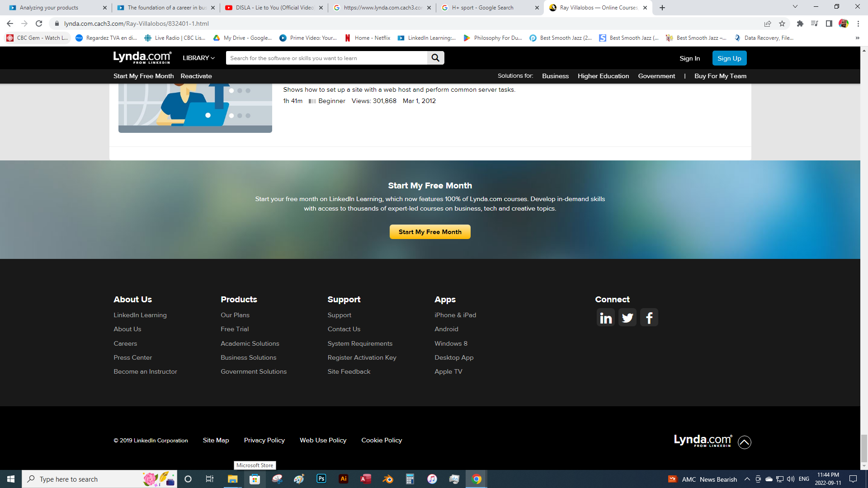Open the Twitter connect icon
868x488 pixels.
tap(627, 318)
